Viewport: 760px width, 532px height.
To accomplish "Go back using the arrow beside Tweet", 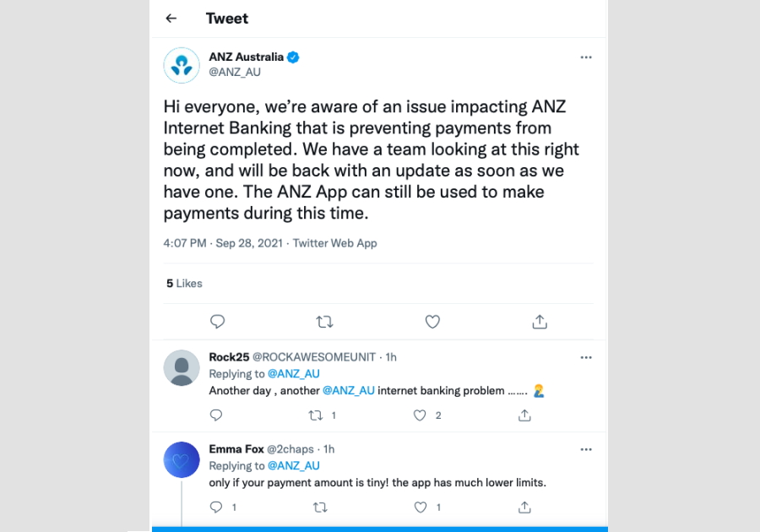I will point(171,19).
